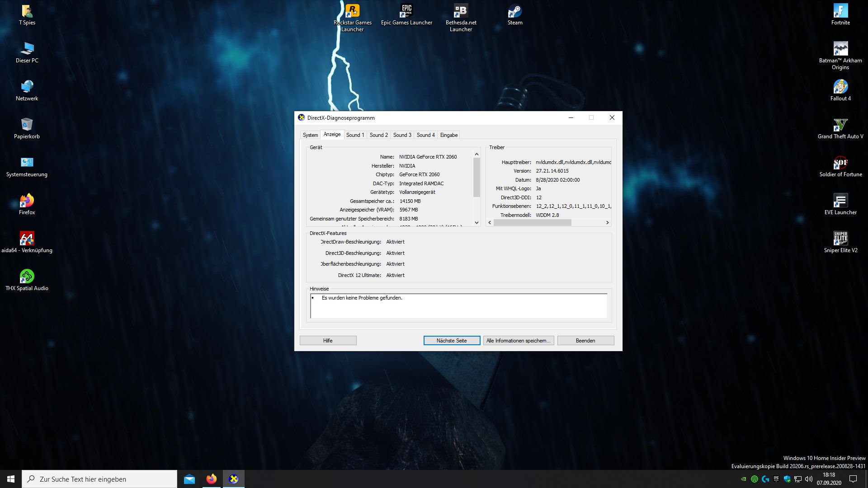This screenshot has width=868, height=488.
Task: Click the Windows search text field
Action: (x=99, y=479)
